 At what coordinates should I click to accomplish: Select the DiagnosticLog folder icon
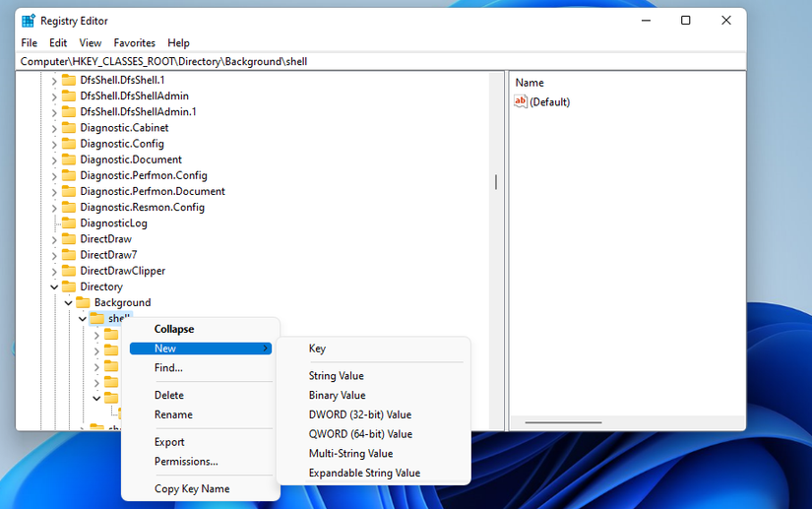click(x=68, y=223)
